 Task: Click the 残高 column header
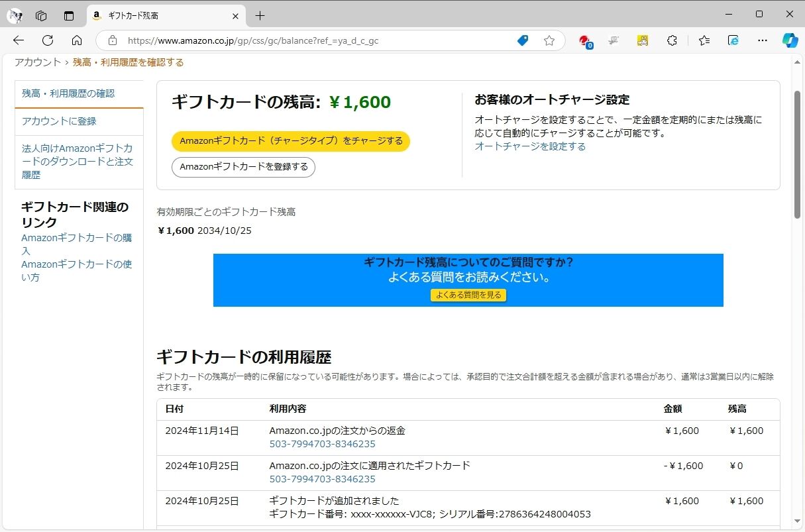coord(737,409)
